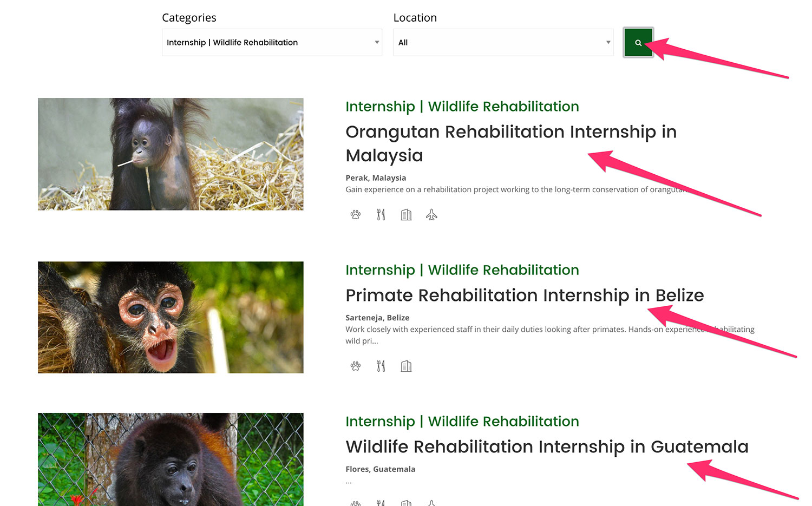Click category link above Primate Belize title
Screen dimensions: 812x506
462,270
